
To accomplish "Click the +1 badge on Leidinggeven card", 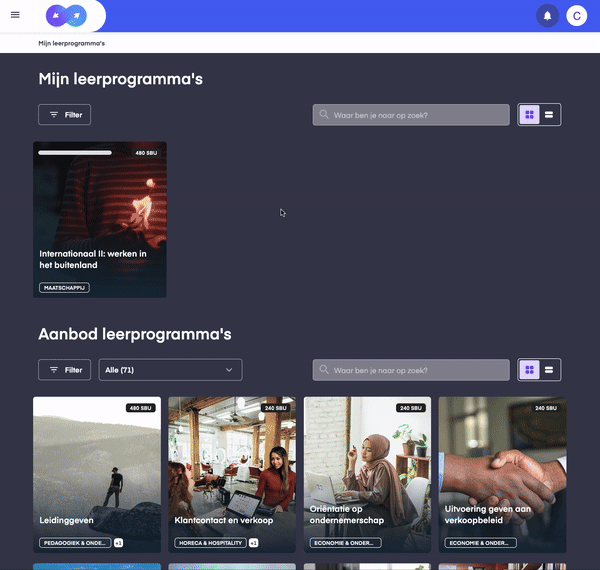I will (119, 543).
